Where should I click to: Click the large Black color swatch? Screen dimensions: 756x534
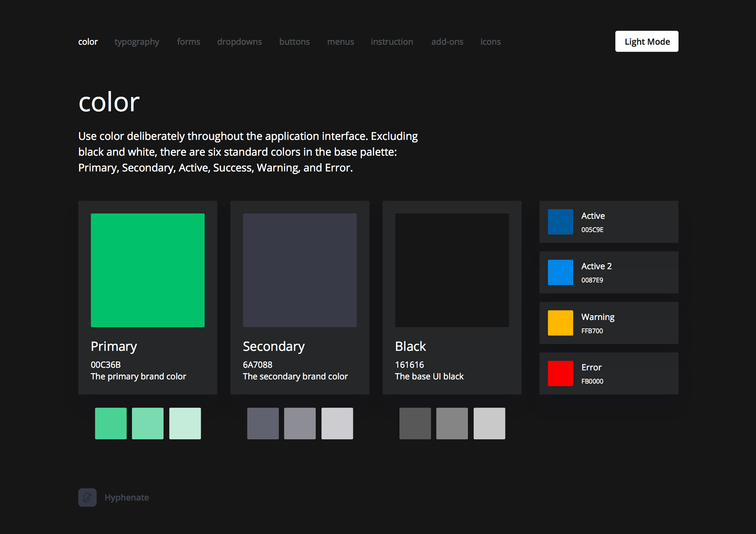(452, 270)
